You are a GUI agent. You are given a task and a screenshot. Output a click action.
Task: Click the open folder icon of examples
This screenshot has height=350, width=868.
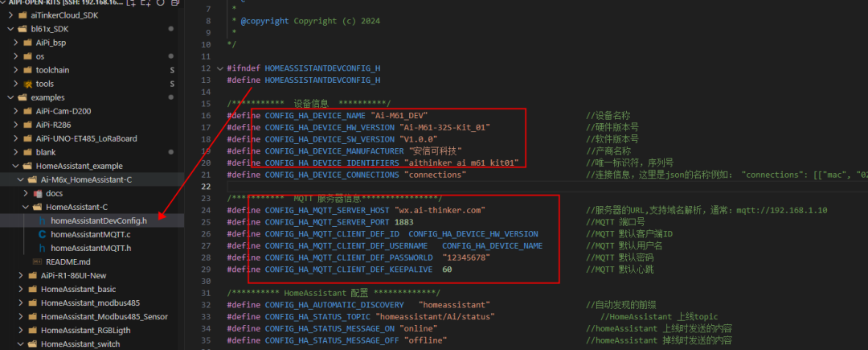23,97
